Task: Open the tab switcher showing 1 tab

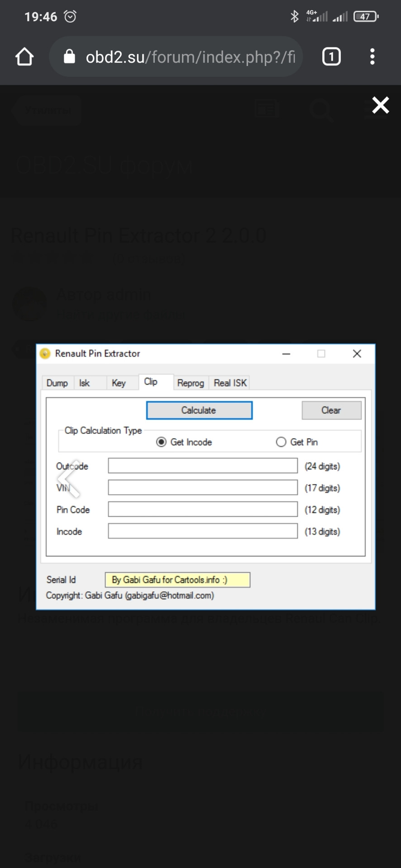Action: [331, 57]
